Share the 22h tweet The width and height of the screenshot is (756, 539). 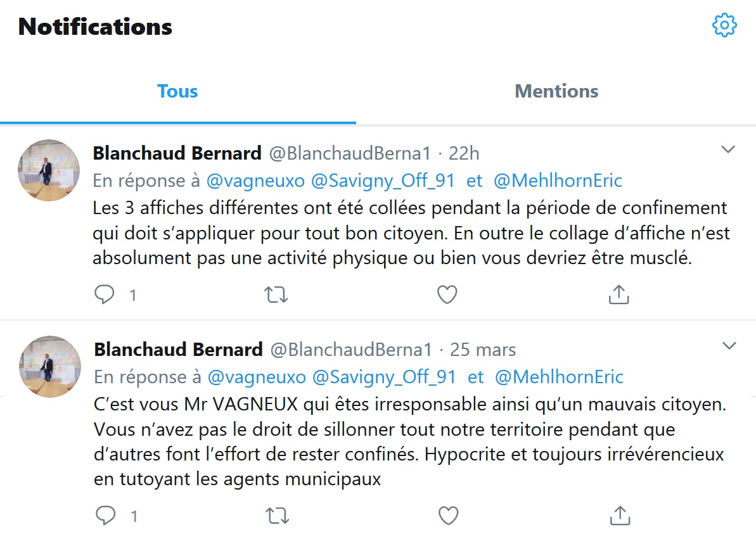pyautogui.click(x=618, y=295)
